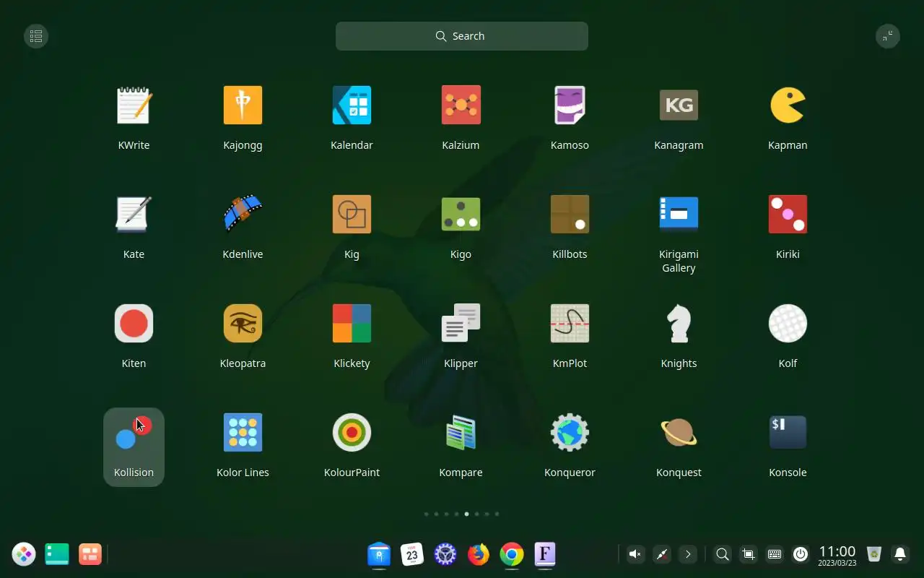Open system settings gear in dock

(445, 554)
